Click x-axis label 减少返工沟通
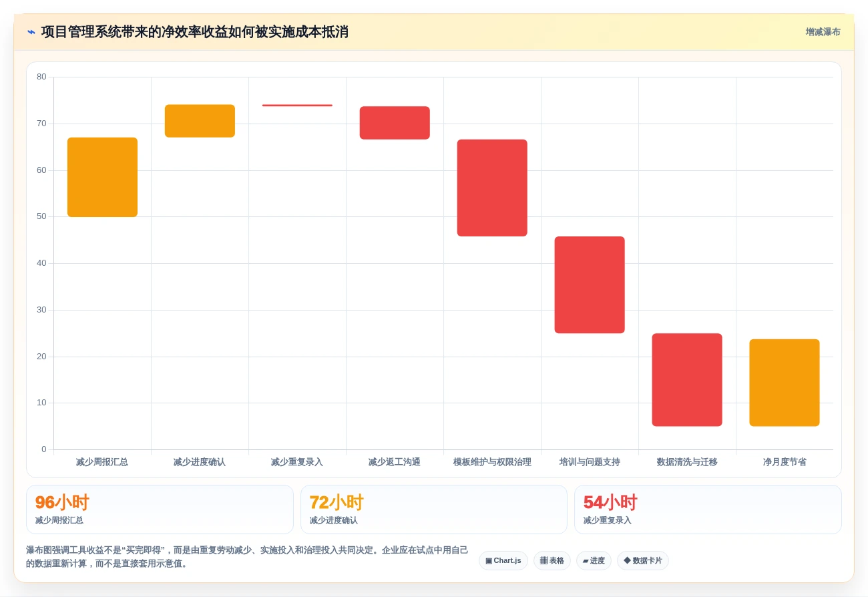The image size is (868, 597). point(395,462)
